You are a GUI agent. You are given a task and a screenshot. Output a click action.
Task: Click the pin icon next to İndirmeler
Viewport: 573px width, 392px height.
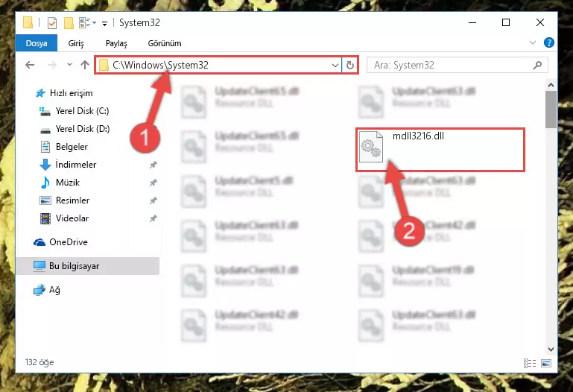coord(153,165)
